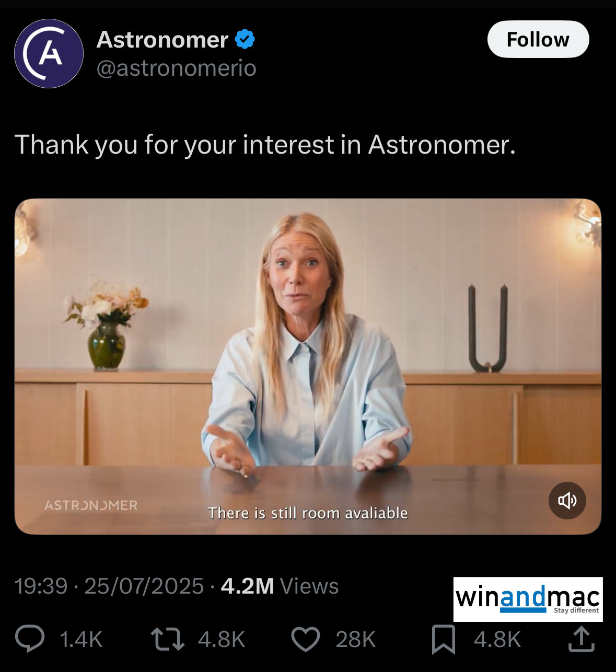Open the @astronomerio handle

coord(177,68)
